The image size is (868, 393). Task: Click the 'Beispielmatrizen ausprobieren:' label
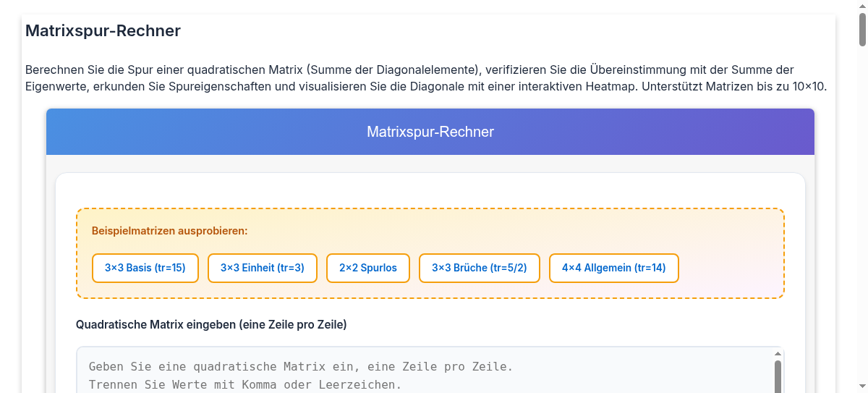pyautogui.click(x=170, y=231)
